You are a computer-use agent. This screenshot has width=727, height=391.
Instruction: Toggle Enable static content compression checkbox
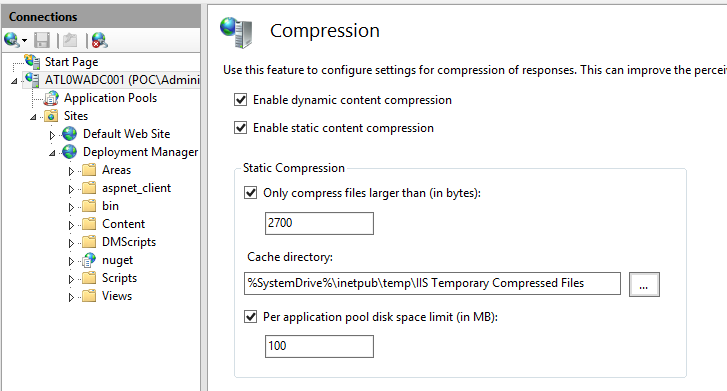point(241,128)
